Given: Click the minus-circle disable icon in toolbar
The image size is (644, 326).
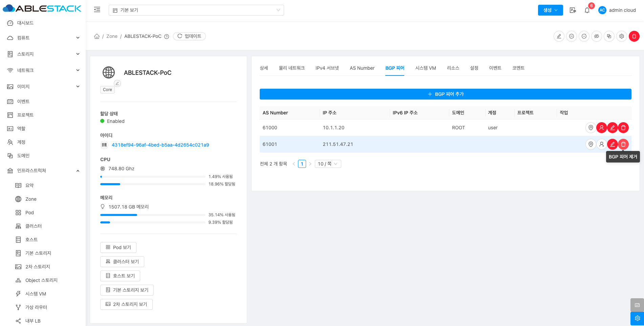Looking at the screenshot, I should [x=584, y=36].
